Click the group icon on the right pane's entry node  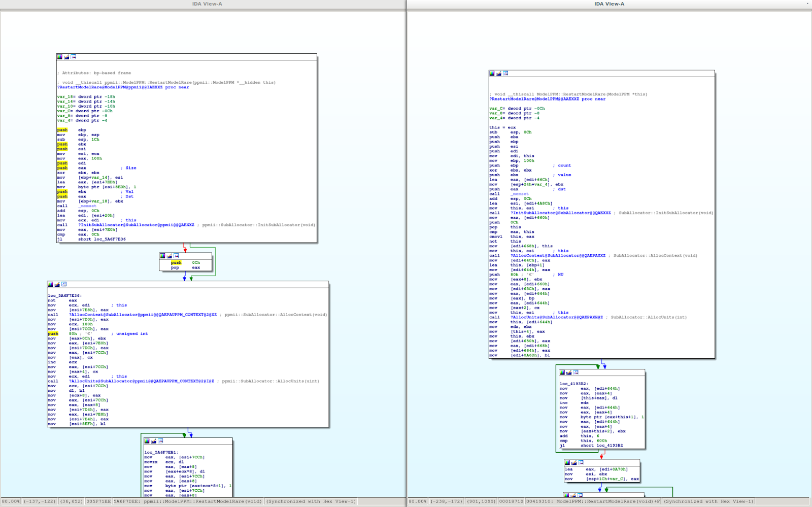coord(505,74)
